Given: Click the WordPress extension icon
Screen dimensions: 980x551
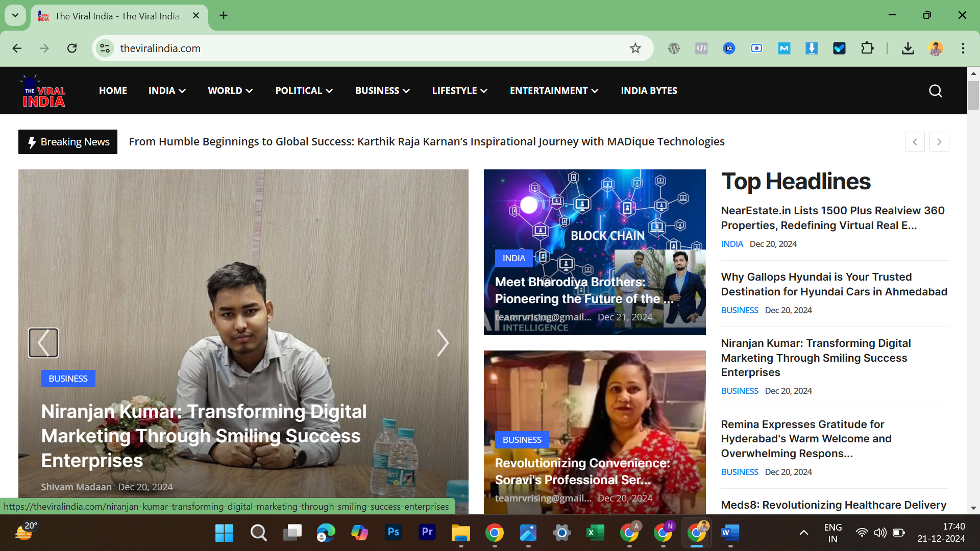Looking at the screenshot, I should point(674,48).
